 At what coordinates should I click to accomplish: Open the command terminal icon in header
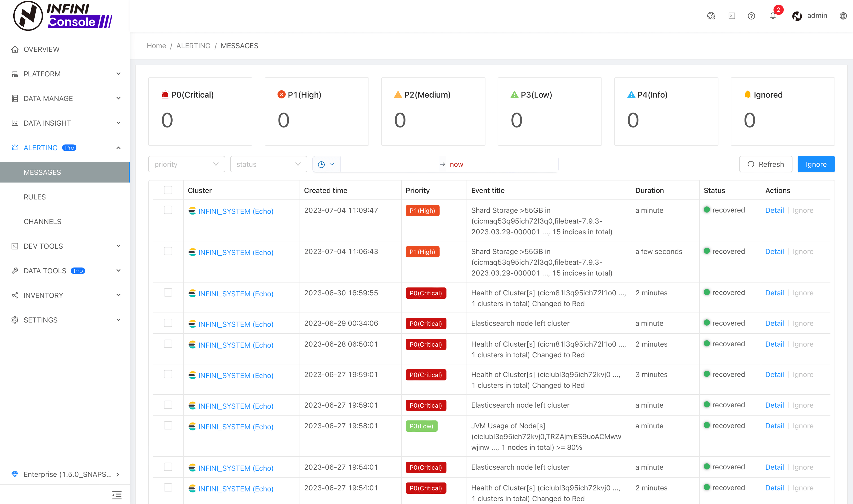click(732, 16)
